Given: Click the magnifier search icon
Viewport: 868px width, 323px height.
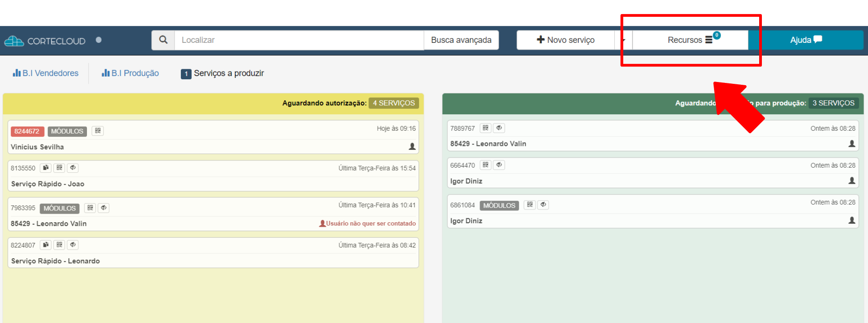Looking at the screenshot, I should coord(163,40).
